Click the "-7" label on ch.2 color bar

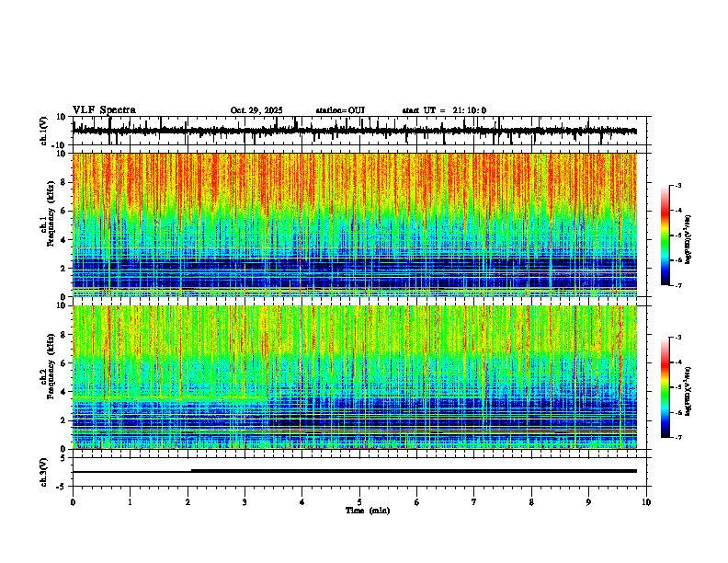pos(678,437)
